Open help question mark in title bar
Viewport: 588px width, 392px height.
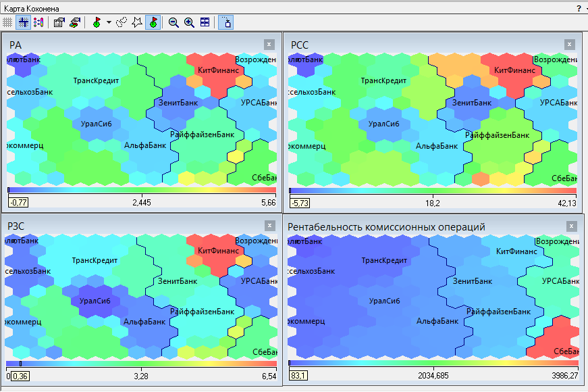pyautogui.click(x=579, y=8)
